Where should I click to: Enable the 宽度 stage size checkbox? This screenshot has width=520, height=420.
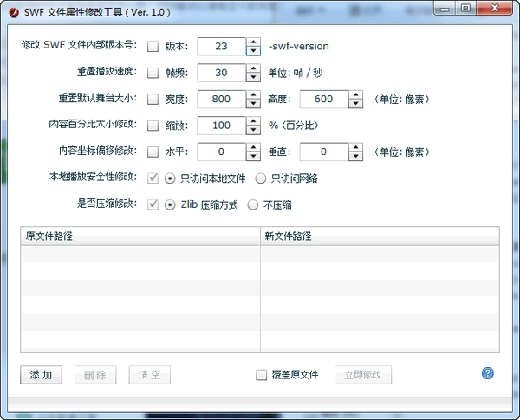click(153, 100)
